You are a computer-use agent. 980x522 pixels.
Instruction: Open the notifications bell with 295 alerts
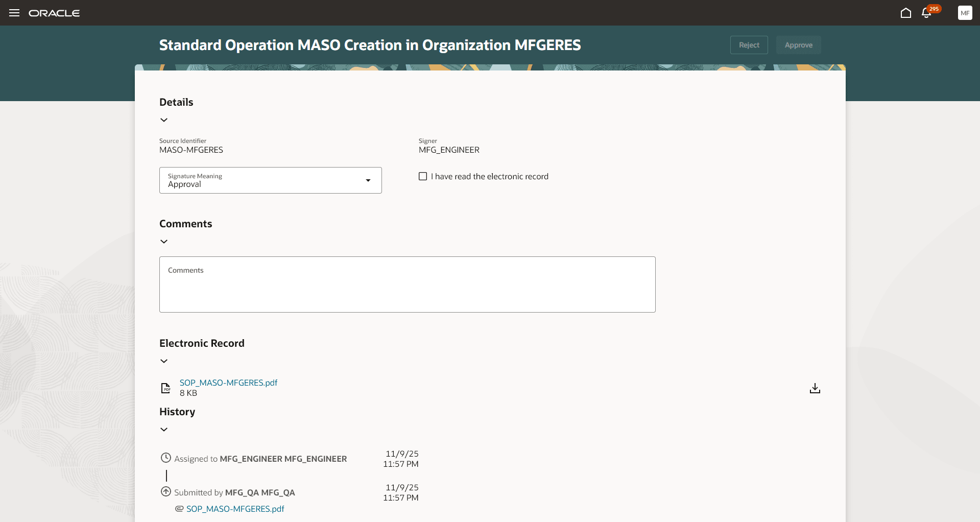(926, 13)
